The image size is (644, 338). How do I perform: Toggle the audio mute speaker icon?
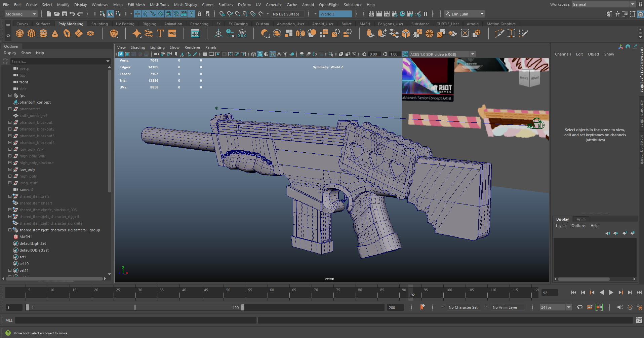[x=620, y=307]
